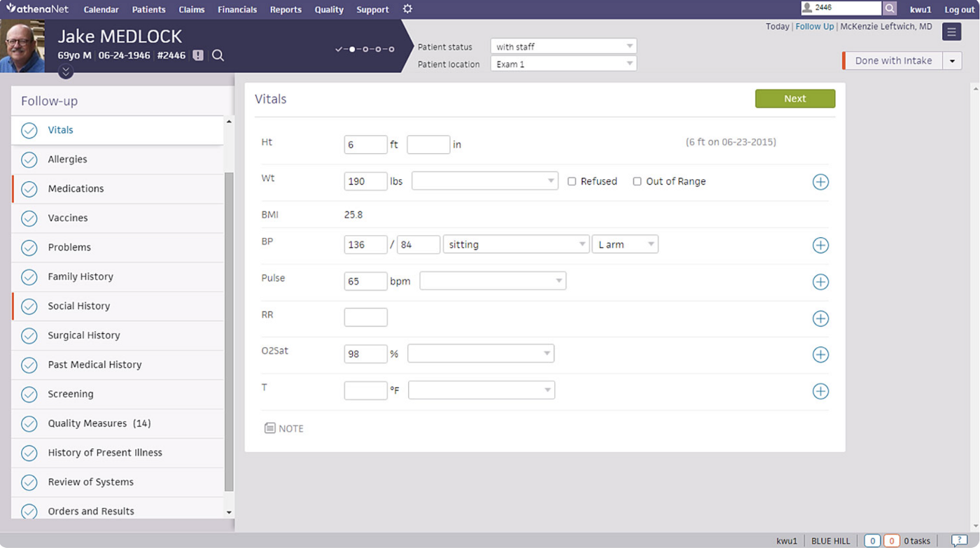Check the Refused weight checkbox
980x550 pixels.
(572, 181)
